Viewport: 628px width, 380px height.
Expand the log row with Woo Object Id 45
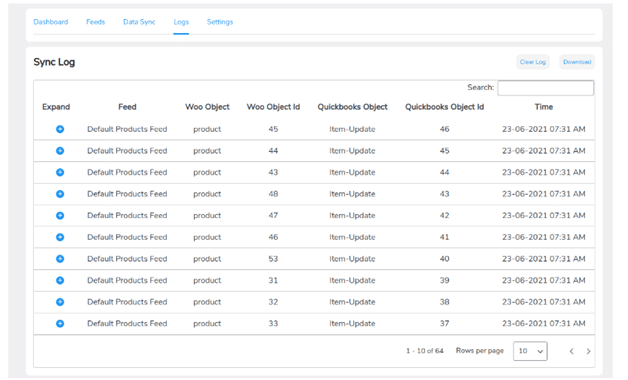(x=60, y=129)
